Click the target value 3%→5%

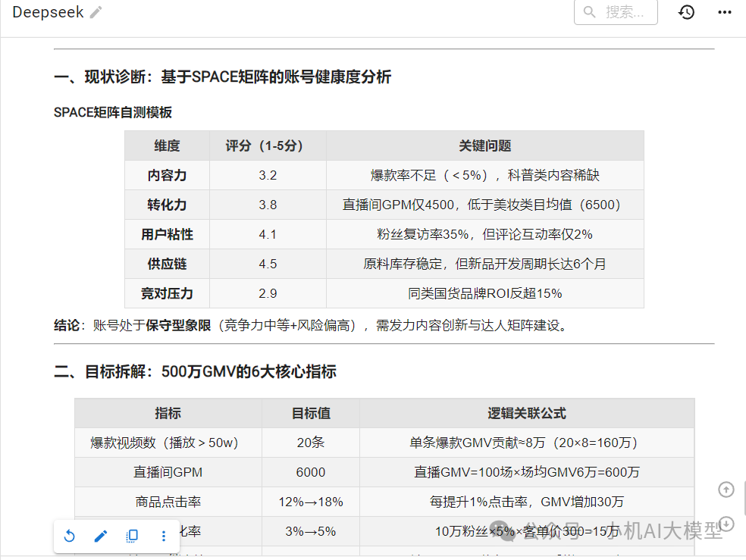pyautogui.click(x=311, y=531)
